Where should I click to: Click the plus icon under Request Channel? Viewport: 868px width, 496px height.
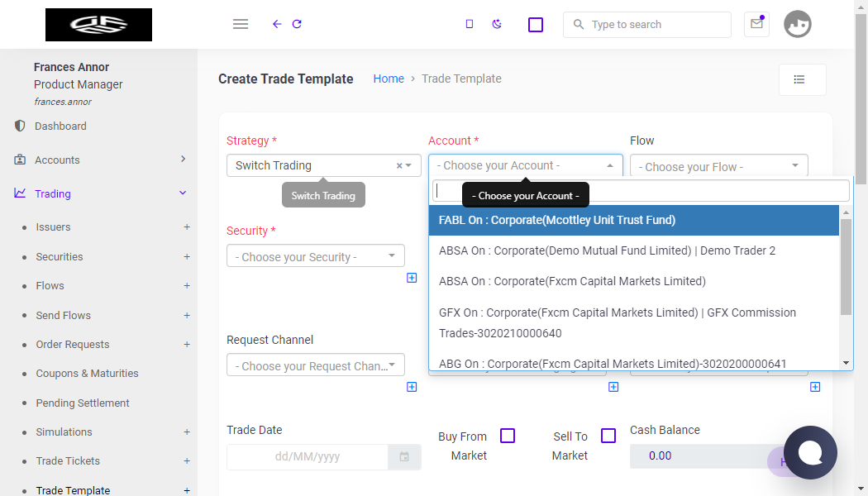click(x=412, y=387)
